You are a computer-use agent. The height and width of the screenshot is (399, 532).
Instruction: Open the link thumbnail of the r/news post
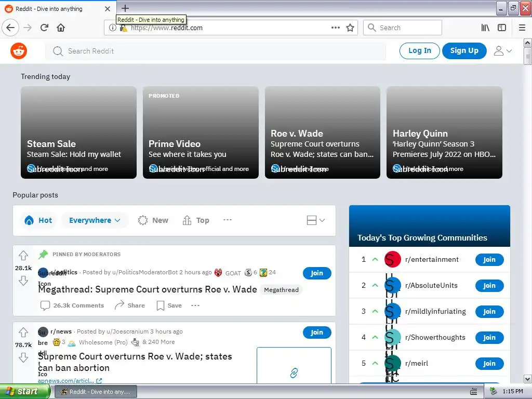pos(294,365)
